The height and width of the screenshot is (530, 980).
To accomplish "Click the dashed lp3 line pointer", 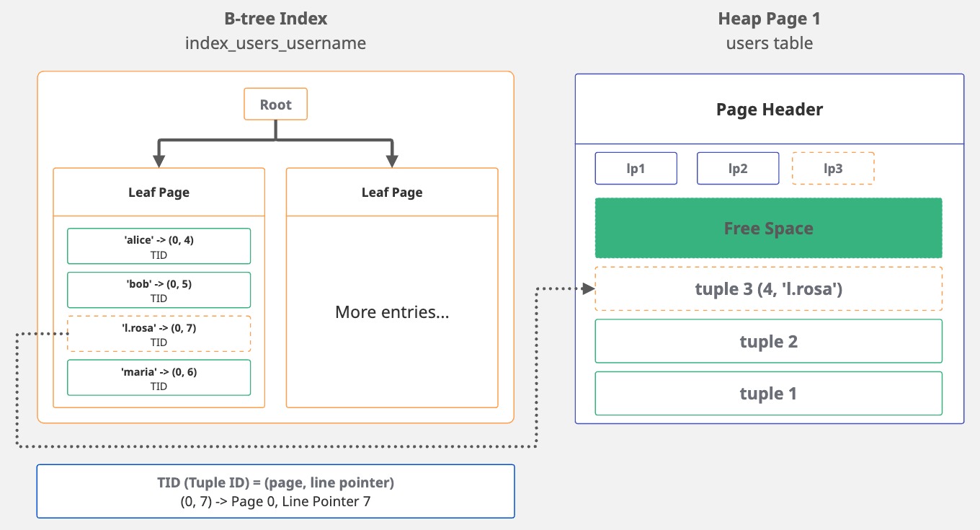I will pos(832,169).
